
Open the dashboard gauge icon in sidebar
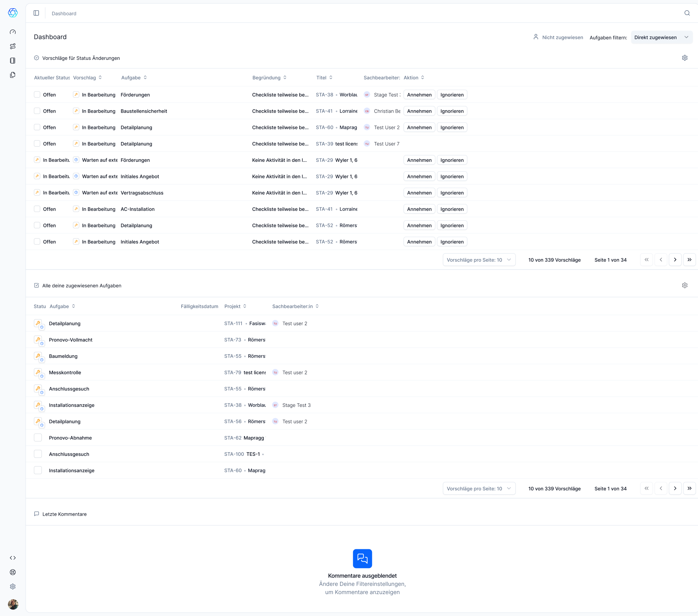[x=13, y=32]
